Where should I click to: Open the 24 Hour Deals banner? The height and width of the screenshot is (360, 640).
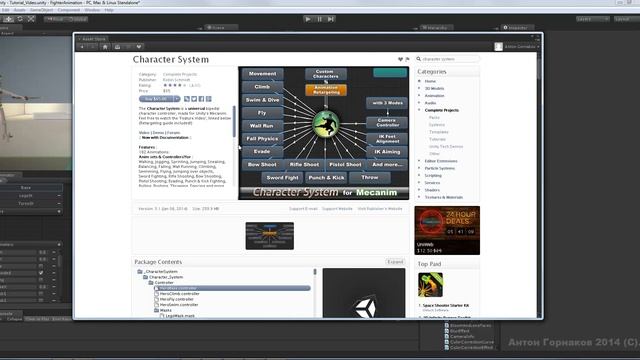(447, 230)
